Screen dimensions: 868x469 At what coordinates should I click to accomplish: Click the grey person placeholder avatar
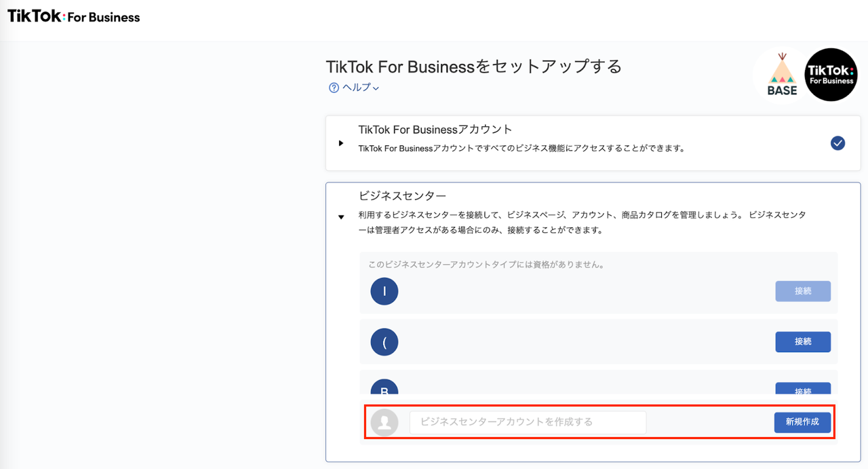click(x=384, y=422)
